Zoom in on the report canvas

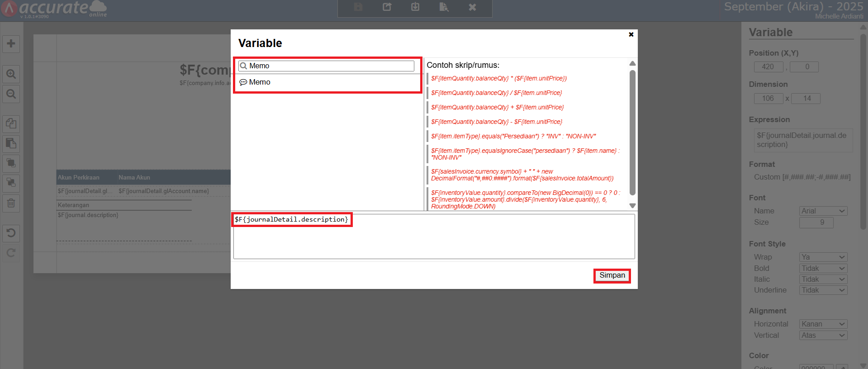pyautogui.click(x=11, y=74)
